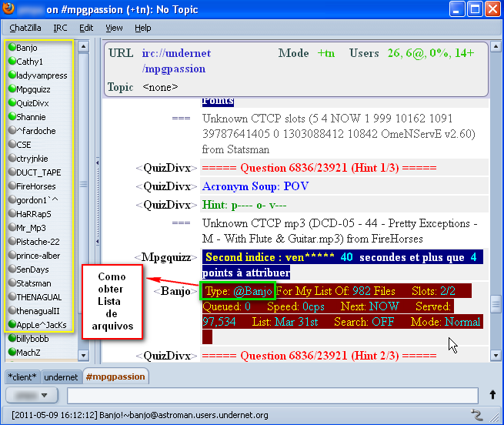Image resolution: width=504 pixels, height=425 pixels.
Task: Click status bar text with Banjo hostmask
Action: 140,415
